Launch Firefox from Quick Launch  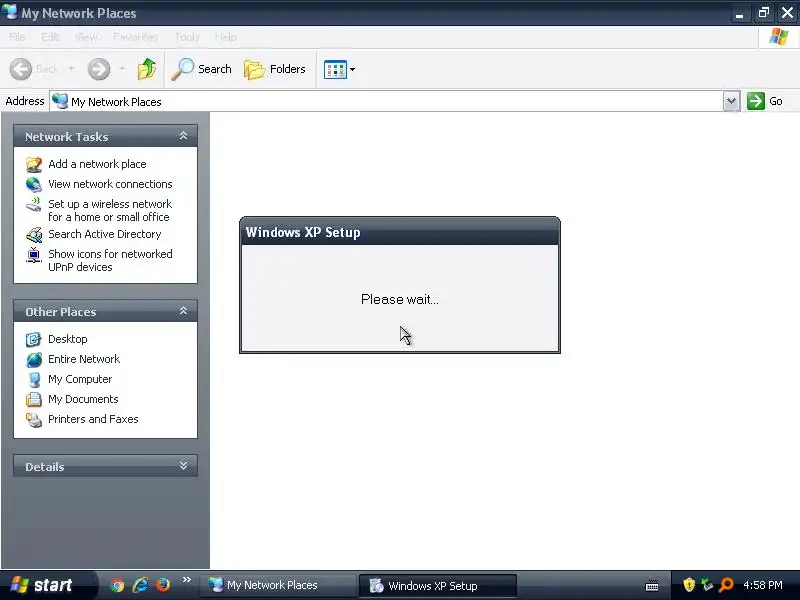(163, 585)
